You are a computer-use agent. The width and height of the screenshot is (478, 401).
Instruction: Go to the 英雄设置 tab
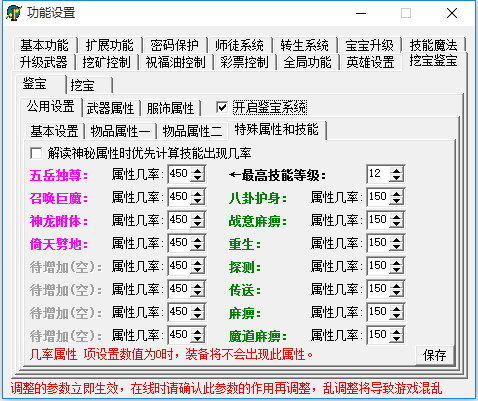pos(370,62)
